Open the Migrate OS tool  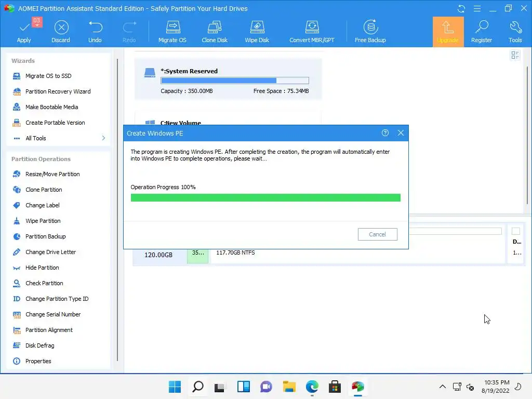pos(172,32)
